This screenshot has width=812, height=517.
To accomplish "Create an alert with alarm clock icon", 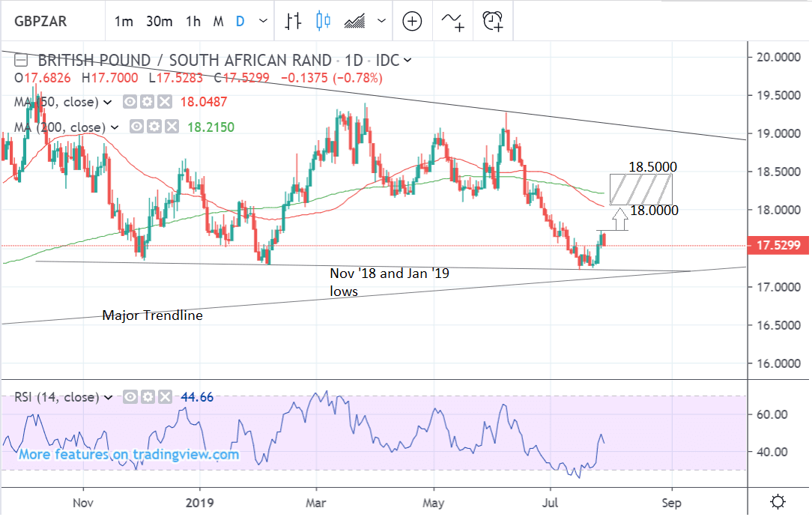I will coord(492,22).
